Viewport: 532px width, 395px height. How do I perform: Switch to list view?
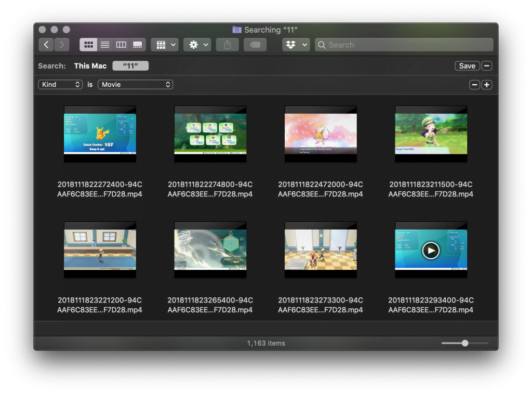coord(105,45)
